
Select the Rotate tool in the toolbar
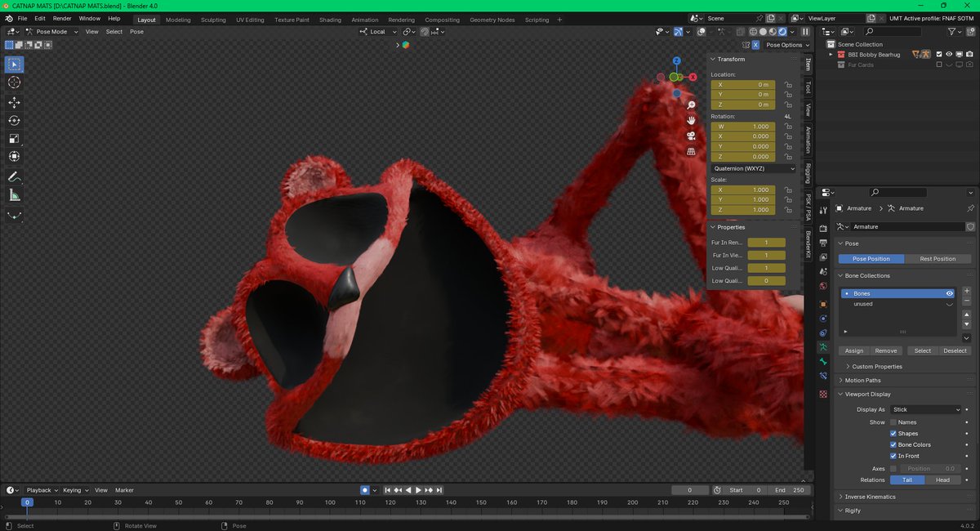click(15, 120)
